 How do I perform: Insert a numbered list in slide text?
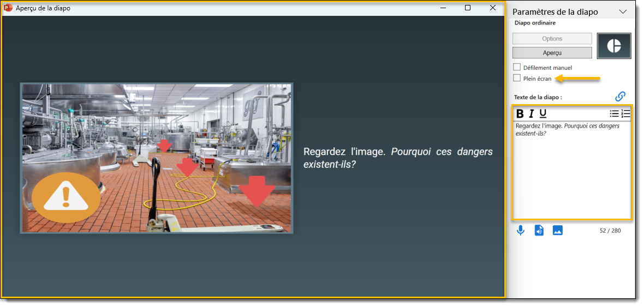point(625,113)
